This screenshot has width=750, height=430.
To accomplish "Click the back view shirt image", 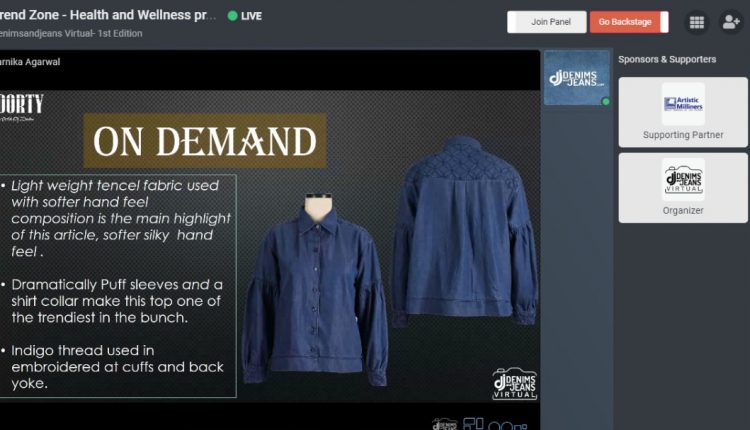I will [x=465, y=232].
